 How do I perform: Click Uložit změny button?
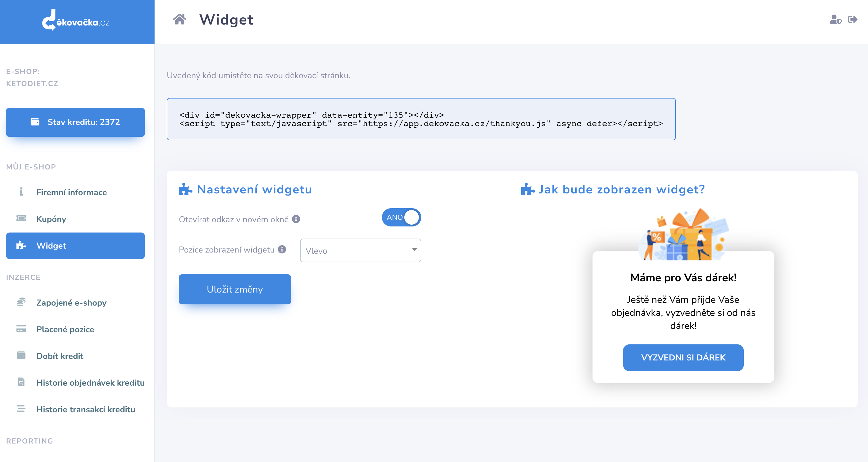point(235,289)
